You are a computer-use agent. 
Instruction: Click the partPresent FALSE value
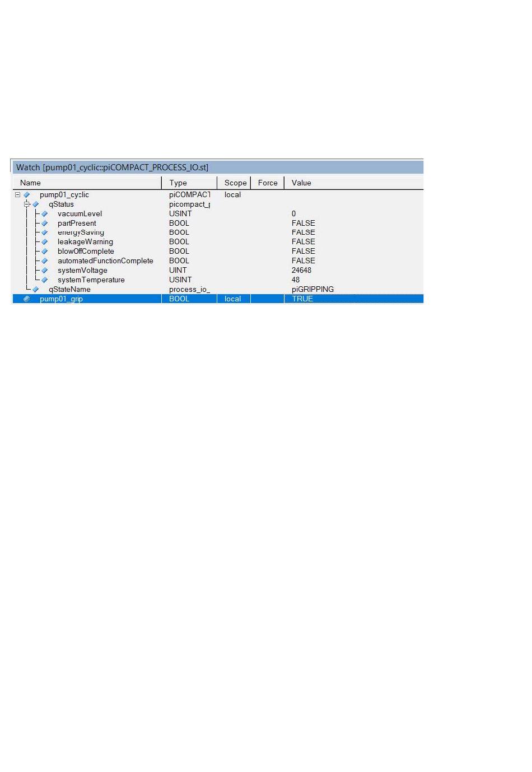303,224
